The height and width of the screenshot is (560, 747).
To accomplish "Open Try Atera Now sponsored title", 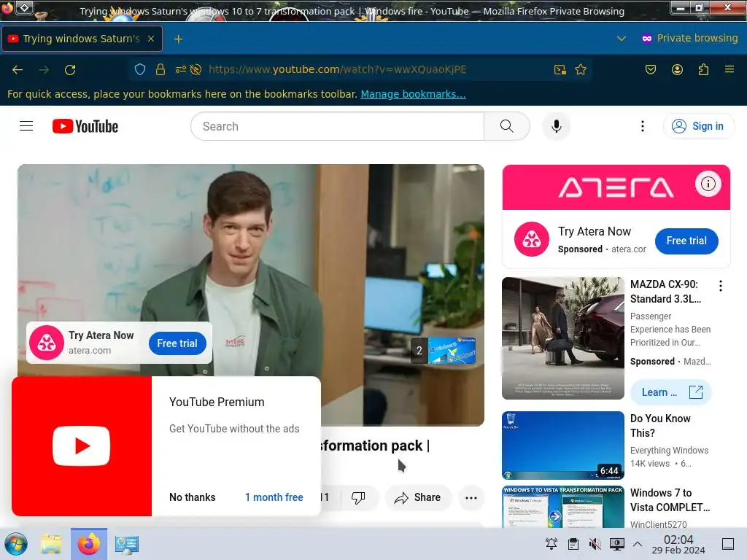I will (595, 231).
